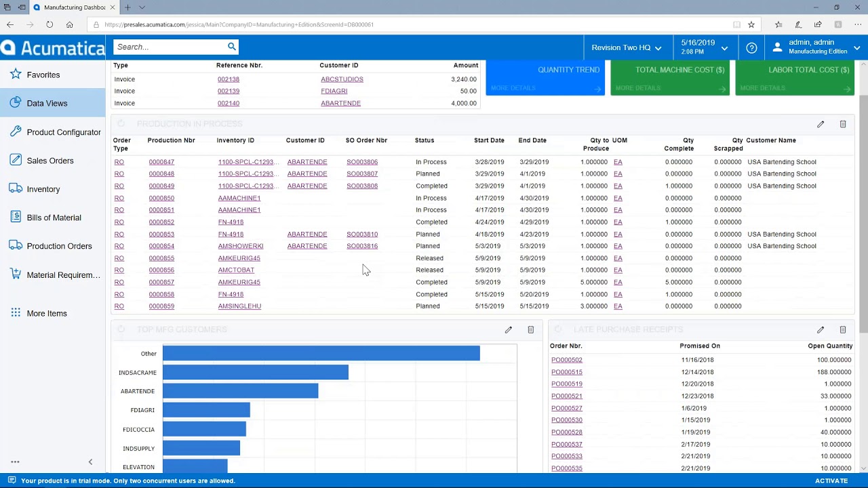Open inventory item AMCTOBAT
Image resolution: width=868 pixels, height=488 pixels.
236,270
